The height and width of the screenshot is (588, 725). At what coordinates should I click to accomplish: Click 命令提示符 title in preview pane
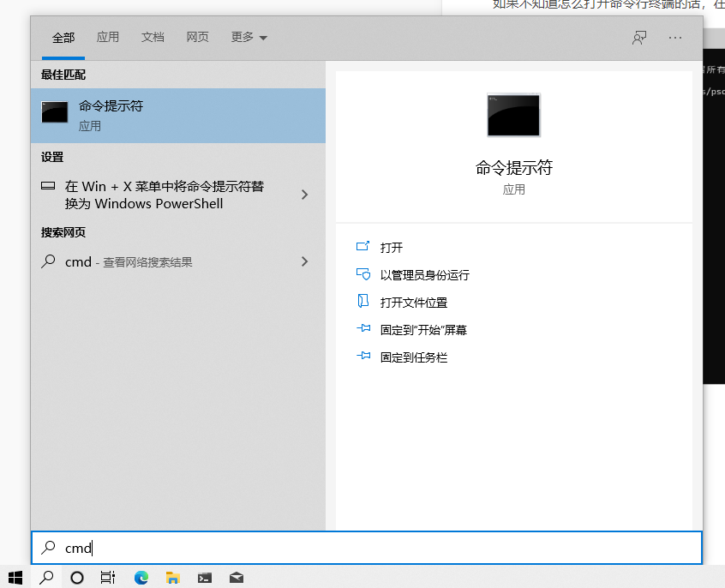point(513,167)
